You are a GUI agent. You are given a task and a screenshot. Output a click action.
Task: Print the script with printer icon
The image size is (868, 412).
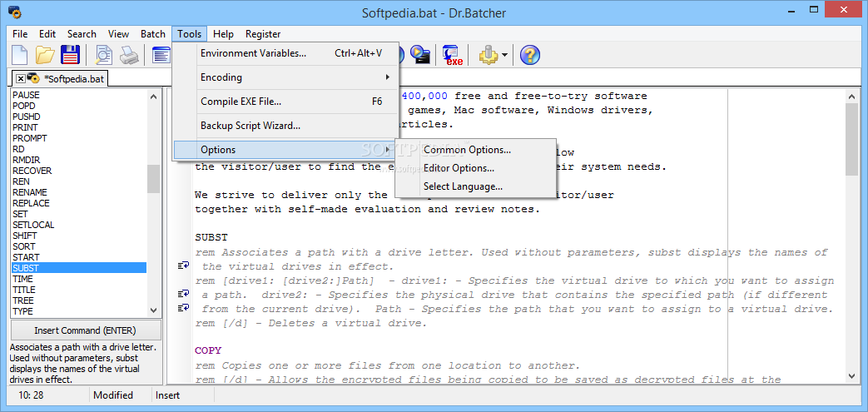click(129, 54)
